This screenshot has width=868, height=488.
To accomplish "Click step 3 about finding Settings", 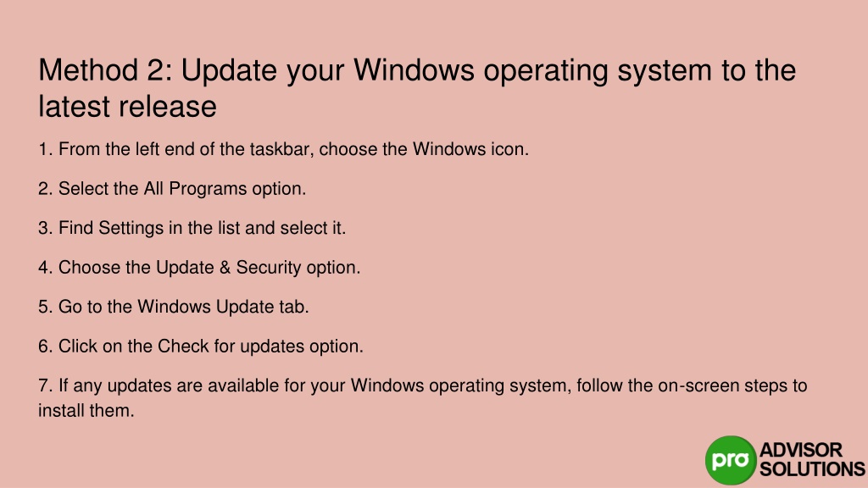I will pos(192,228).
